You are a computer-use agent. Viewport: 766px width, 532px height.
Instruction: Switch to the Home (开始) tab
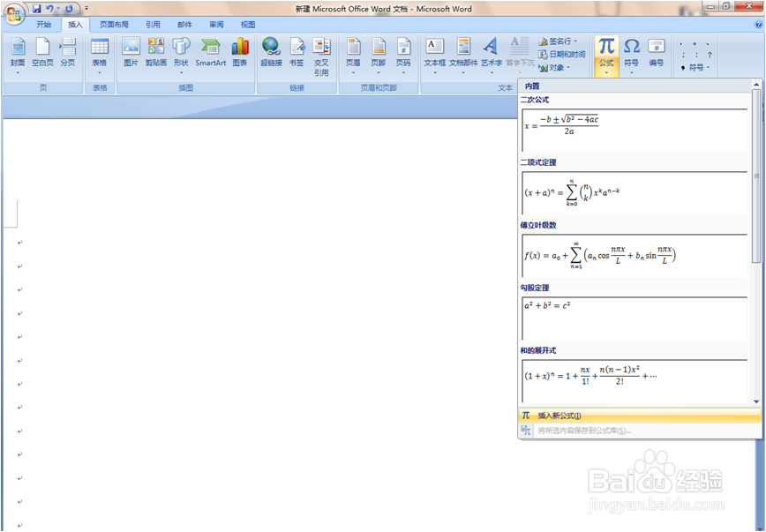pyautogui.click(x=43, y=25)
